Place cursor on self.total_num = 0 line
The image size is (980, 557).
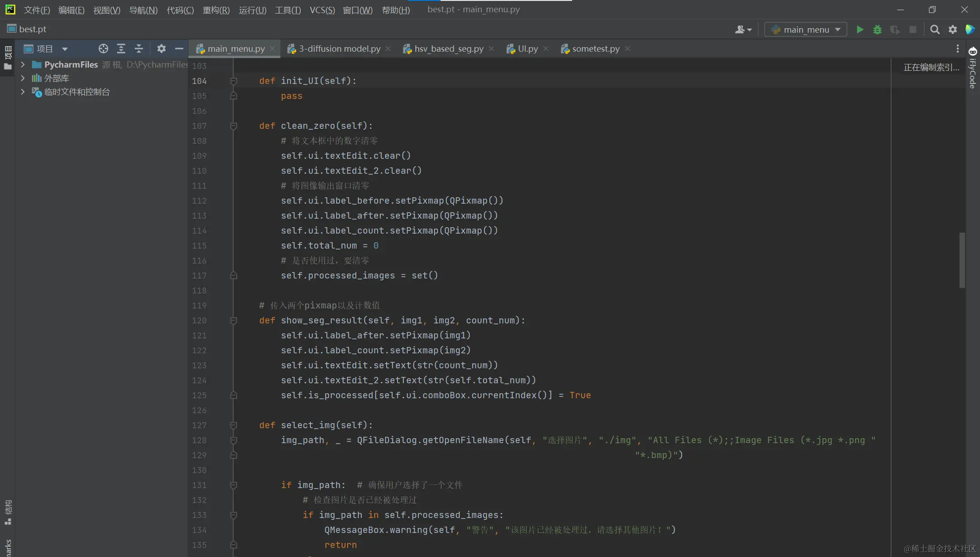pyautogui.click(x=329, y=245)
